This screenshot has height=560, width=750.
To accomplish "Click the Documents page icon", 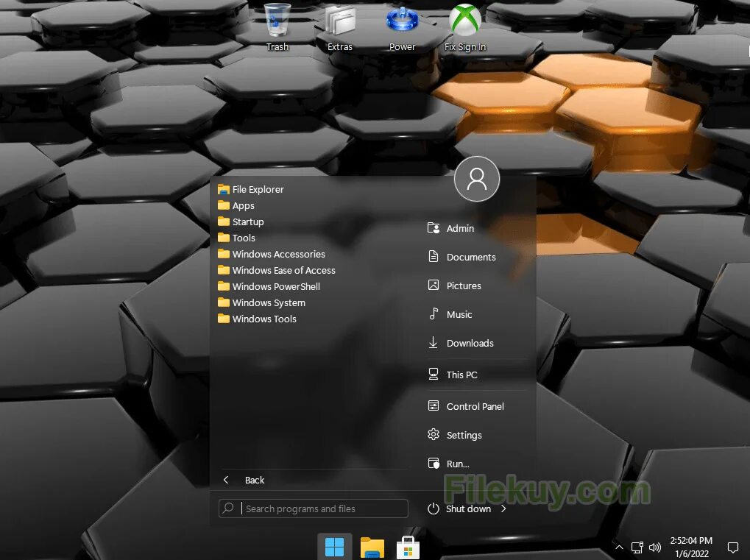I will (x=434, y=256).
